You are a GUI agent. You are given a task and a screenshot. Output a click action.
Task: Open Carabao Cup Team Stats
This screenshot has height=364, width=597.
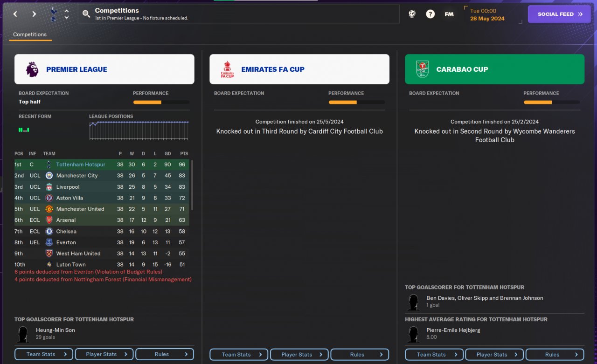434,355
